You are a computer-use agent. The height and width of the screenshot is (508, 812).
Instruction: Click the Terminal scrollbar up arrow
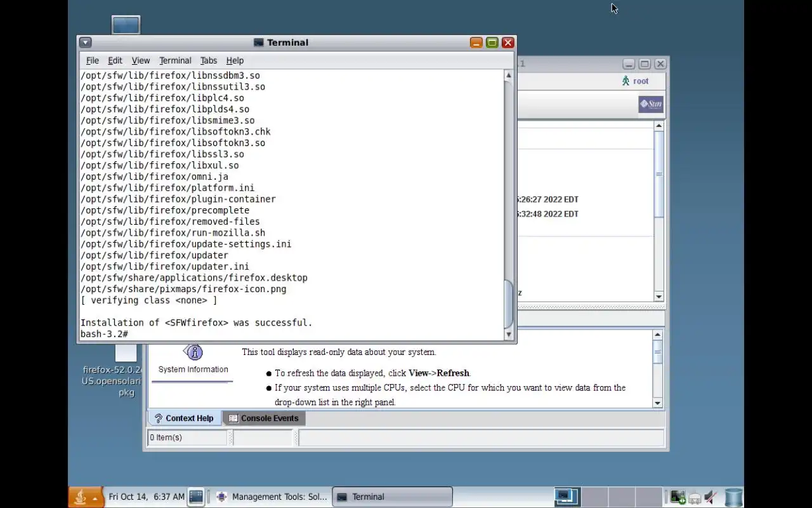(508, 75)
